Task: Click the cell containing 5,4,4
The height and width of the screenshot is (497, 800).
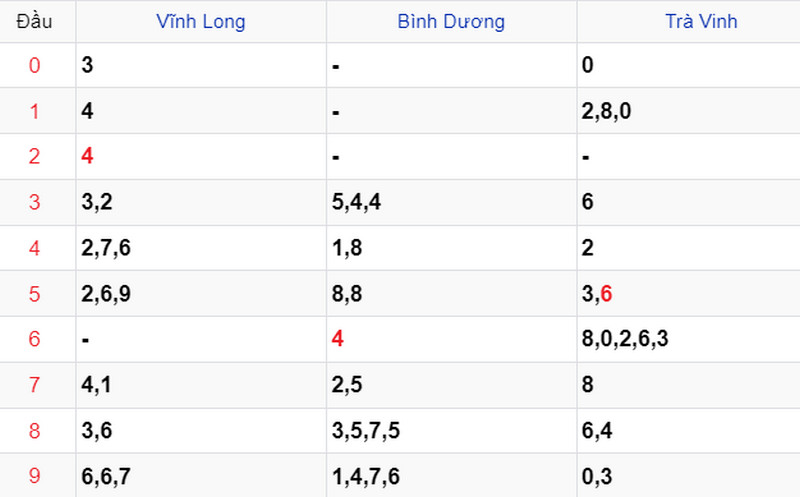Action: [x=357, y=203]
